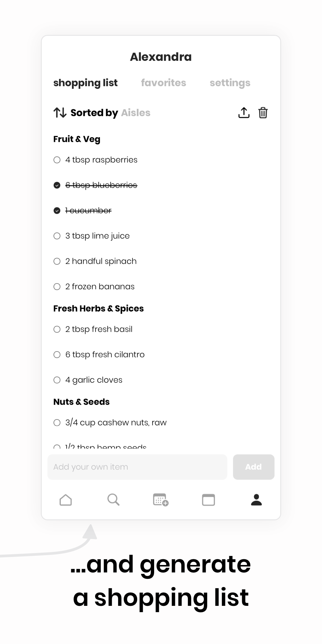Select the shopping list tab

[x=86, y=83]
